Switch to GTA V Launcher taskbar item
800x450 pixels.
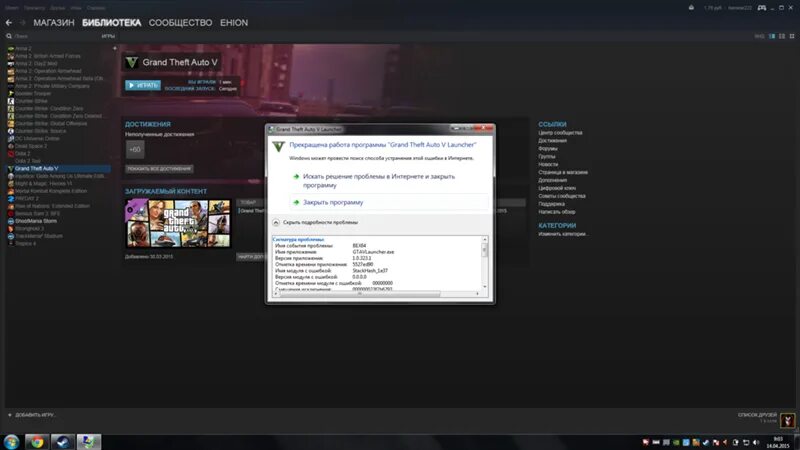(x=89, y=442)
